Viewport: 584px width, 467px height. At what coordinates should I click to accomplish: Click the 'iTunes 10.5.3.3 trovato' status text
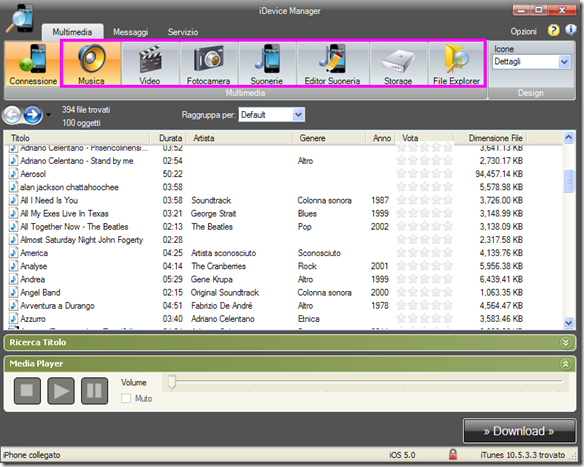pos(522,455)
